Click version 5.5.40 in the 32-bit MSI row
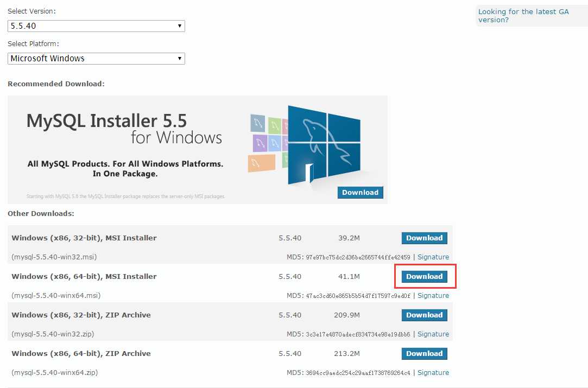Image resolution: width=588 pixels, height=388 pixels. click(x=290, y=238)
